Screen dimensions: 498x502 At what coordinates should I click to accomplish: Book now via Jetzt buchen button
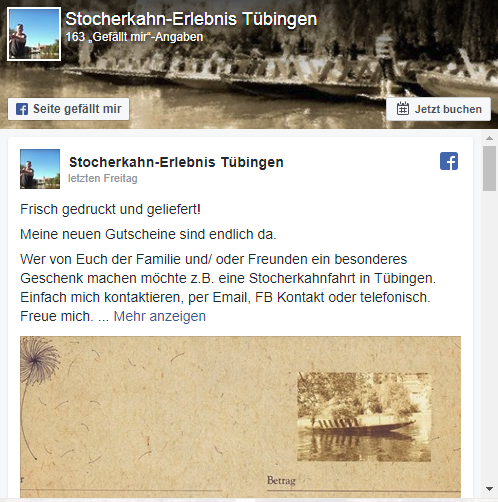tap(438, 109)
